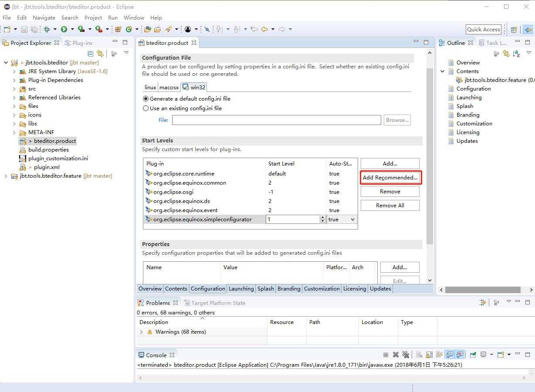Switch to the Launching editor tab
The image size is (535, 392).
tap(241, 288)
